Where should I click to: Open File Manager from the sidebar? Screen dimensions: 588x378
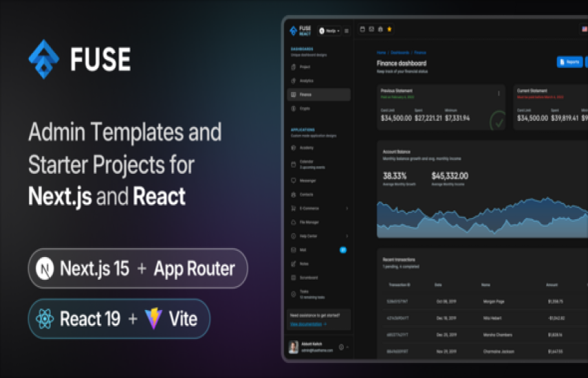pyautogui.click(x=318, y=222)
